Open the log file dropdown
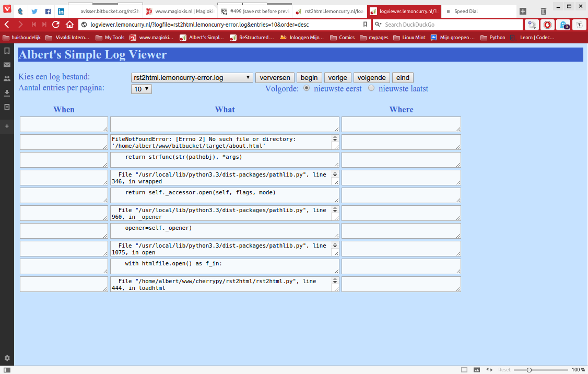 pyautogui.click(x=192, y=78)
